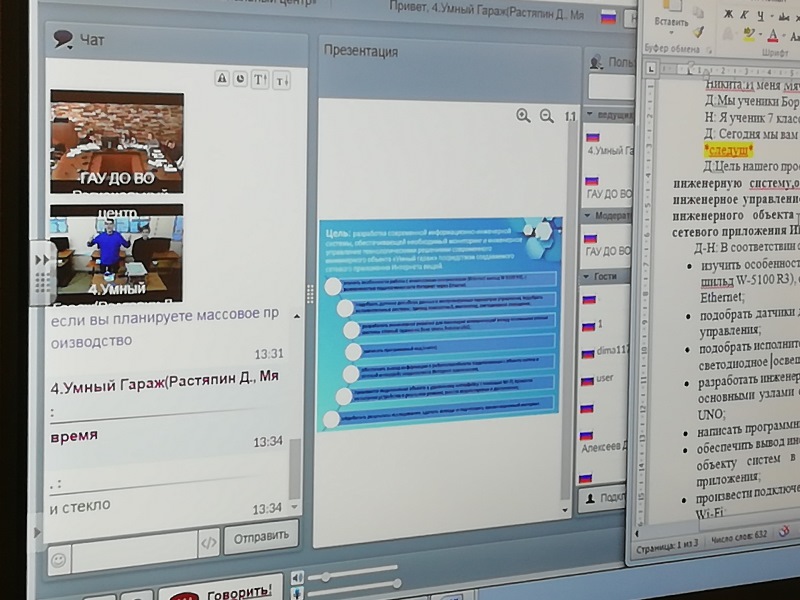This screenshot has height=600, width=800.
Task: Toggle underline formatting in Word
Action: pyautogui.click(x=759, y=13)
